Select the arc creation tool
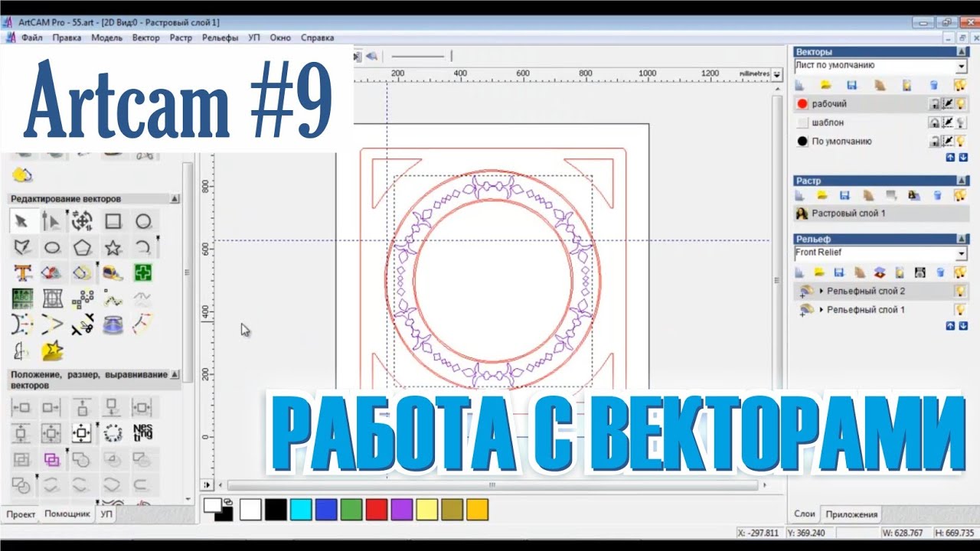This screenshot has height=551, width=980. [143, 247]
